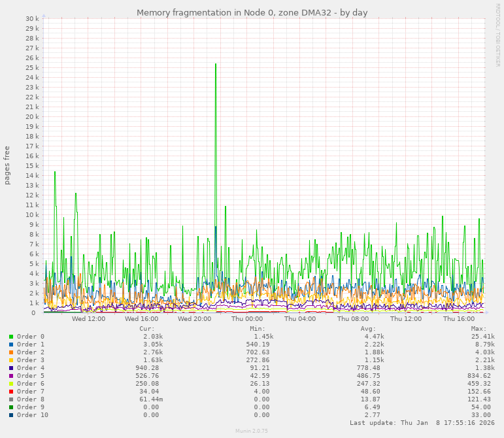The image size is (504, 438).
Task: Click the '30 k' y-axis tick label
Action: coord(32,19)
